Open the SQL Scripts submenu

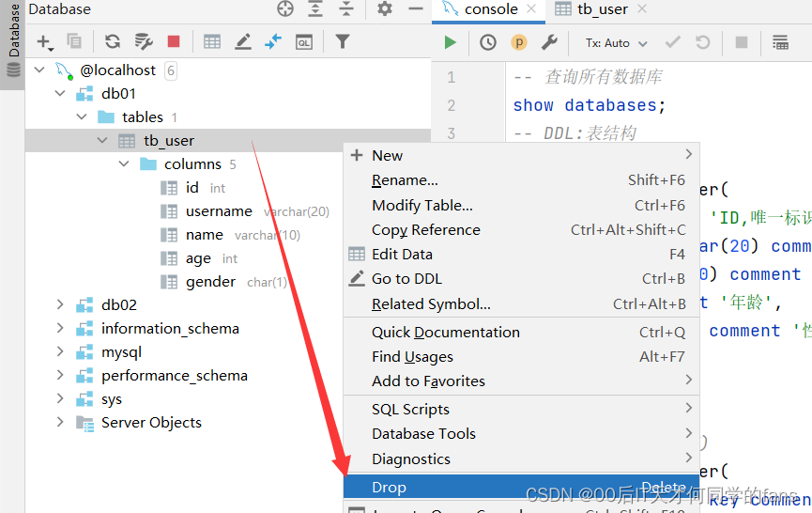[x=522, y=409]
